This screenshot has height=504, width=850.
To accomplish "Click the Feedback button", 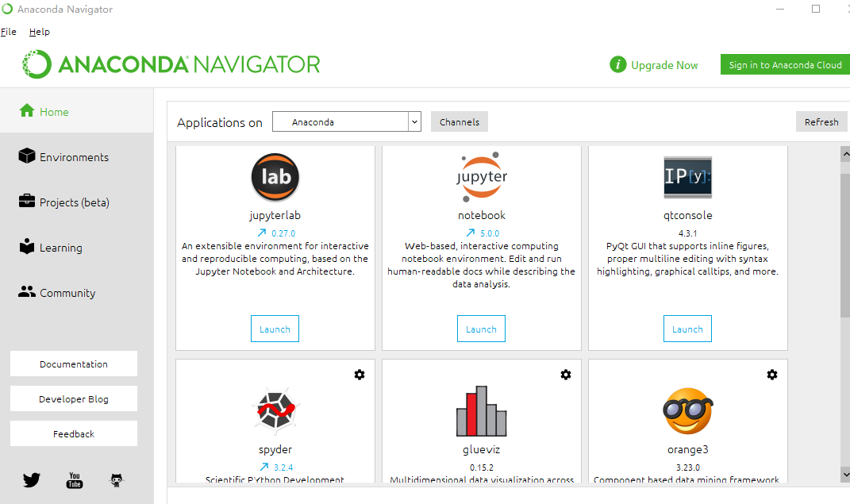I will click(x=74, y=433).
